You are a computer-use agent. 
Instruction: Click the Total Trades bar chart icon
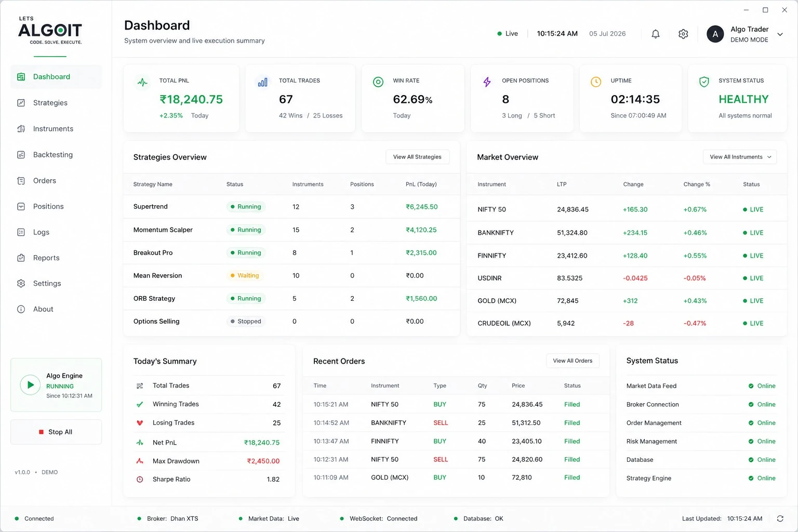click(x=262, y=82)
